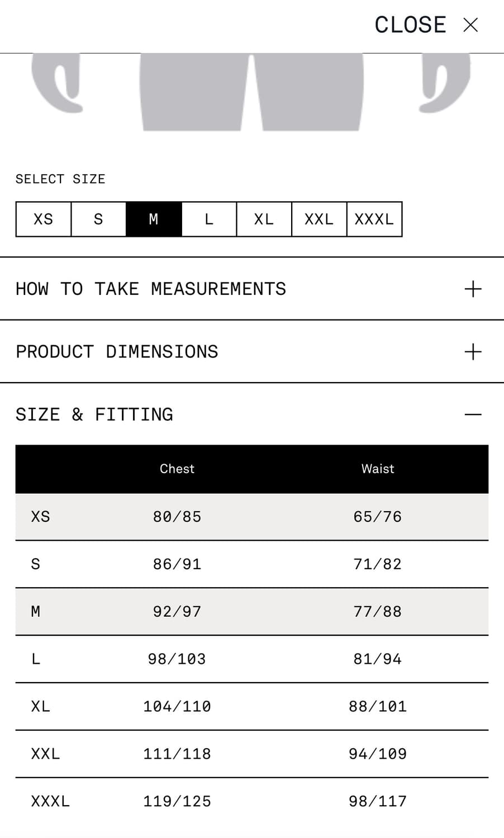Click the XXXL row in size table
Image resolution: width=504 pixels, height=838 pixels.
[251, 801]
